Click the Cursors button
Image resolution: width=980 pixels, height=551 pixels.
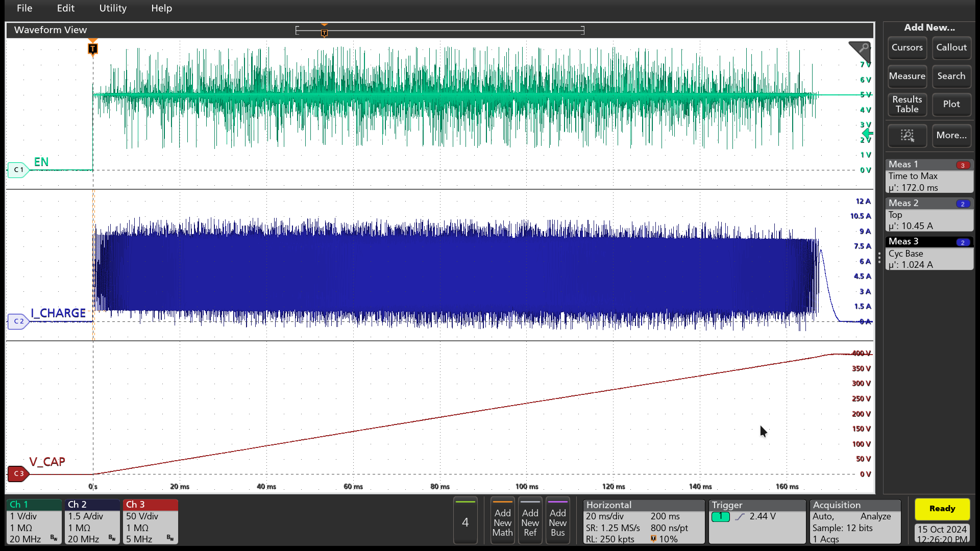click(x=907, y=47)
